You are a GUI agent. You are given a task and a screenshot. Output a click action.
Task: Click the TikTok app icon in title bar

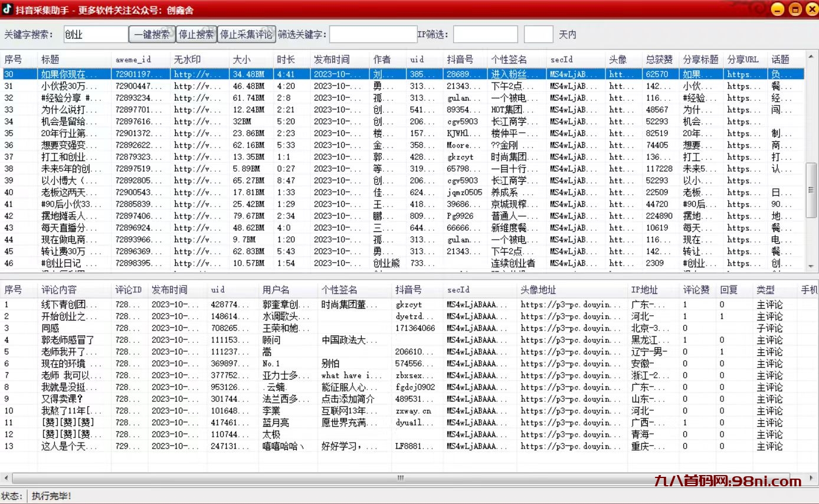click(x=7, y=9)
